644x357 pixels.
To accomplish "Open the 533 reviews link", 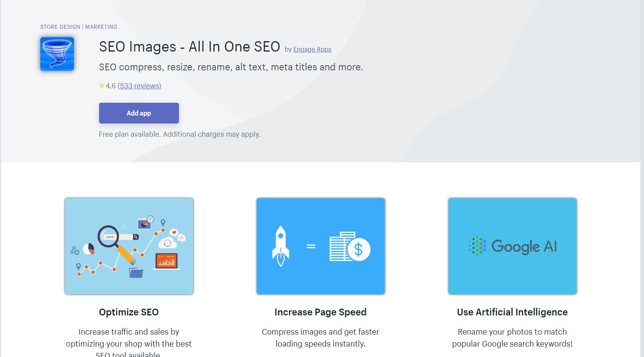I will 139,86.
